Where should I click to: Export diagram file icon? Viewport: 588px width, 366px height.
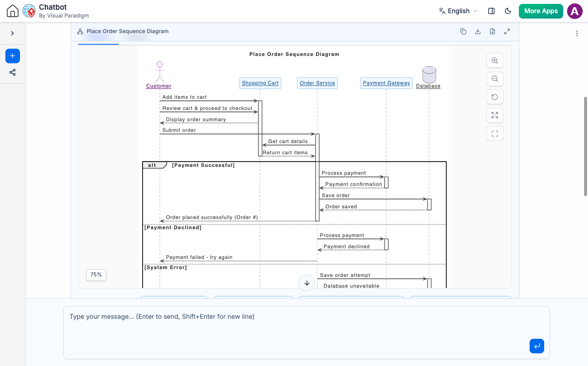[492, 31]
